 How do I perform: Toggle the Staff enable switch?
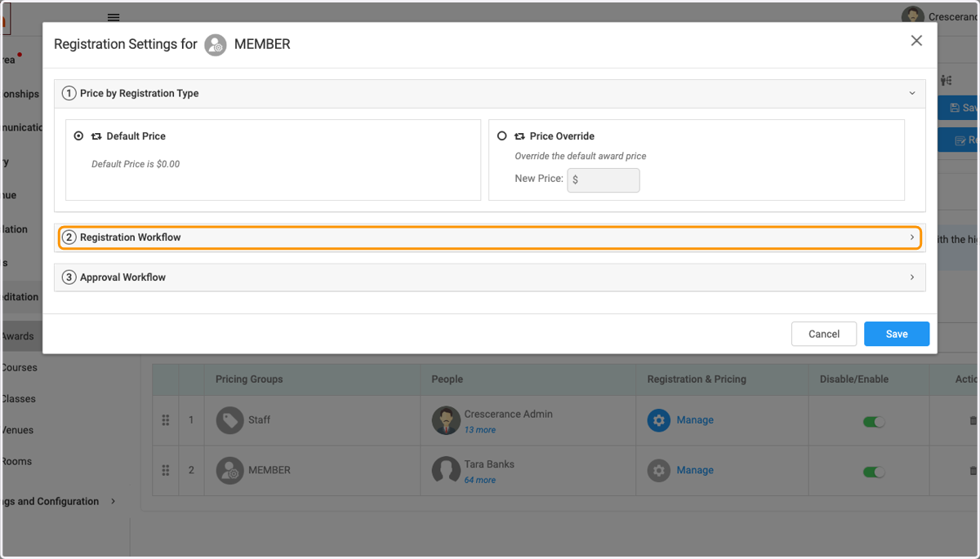[x=874, y=422]
